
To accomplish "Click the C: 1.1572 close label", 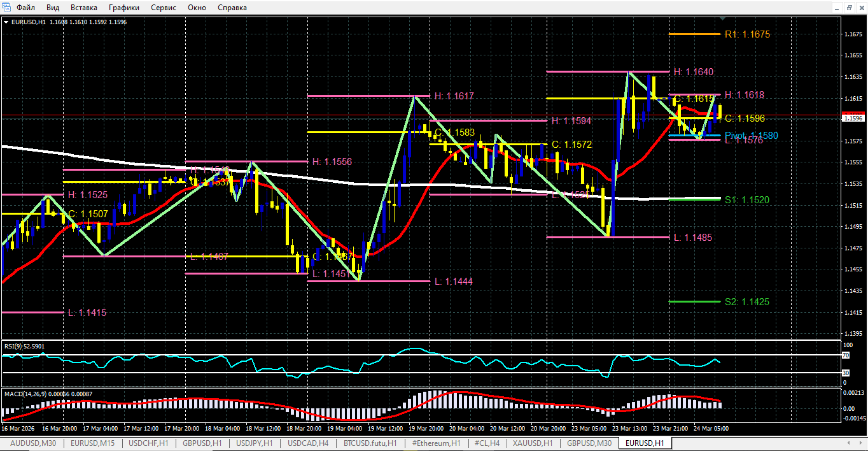I will pyautogui.click(x=571, y=145).
